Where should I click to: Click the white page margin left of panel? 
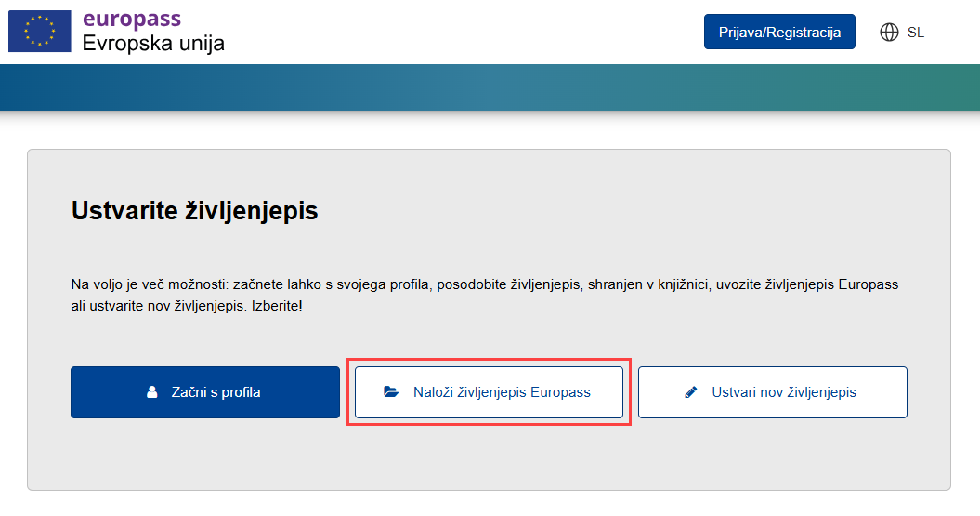(13, 316)
